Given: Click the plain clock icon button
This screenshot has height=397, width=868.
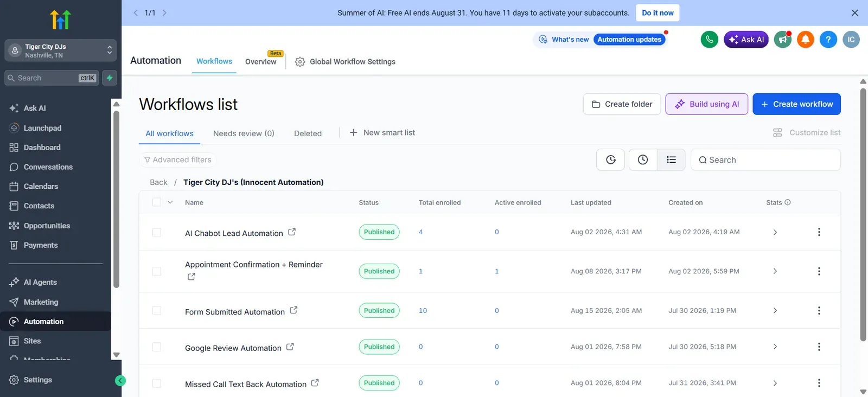Looking at the screenshot, I should click(643, 160).
